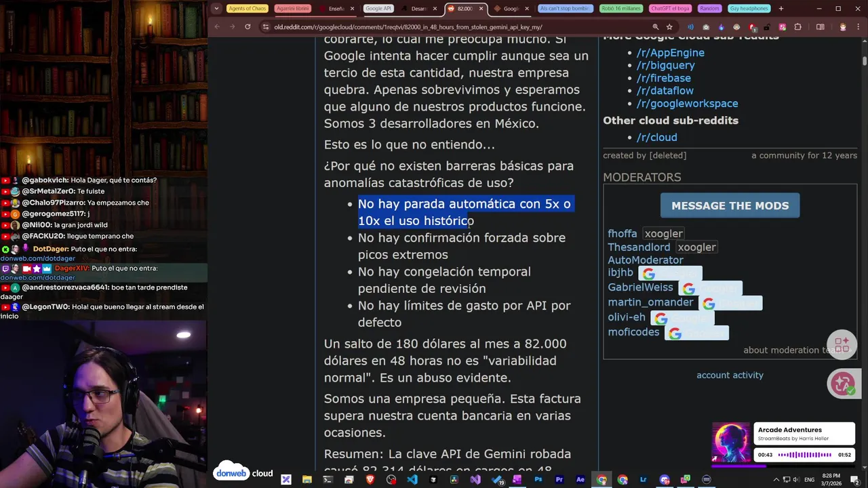Open the ChatGPT el boga tab group
Screen dimensions: 868x488
tap(670, 9)
